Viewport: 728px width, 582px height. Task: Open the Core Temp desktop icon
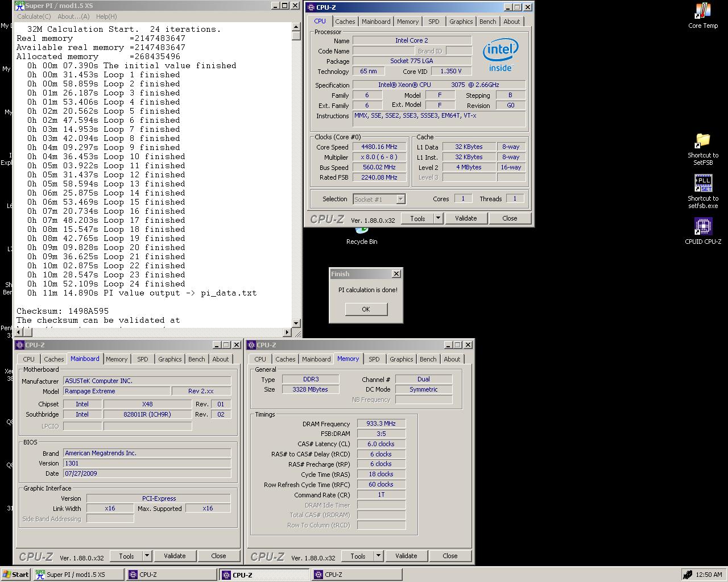[703, 16]
